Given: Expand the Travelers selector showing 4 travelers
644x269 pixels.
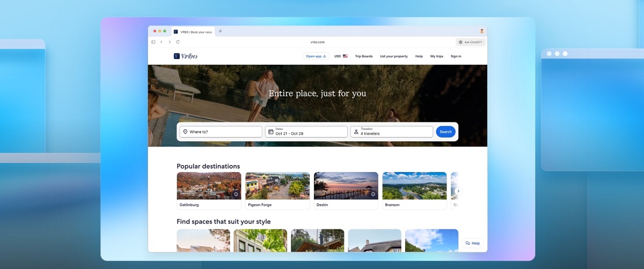Looking at the screenshot, I should point(392,132).
